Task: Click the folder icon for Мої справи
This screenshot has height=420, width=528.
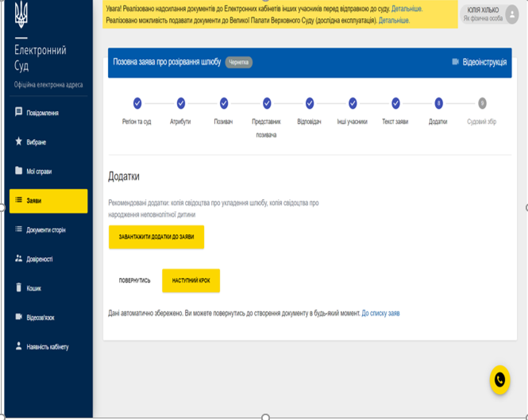Action: pyautogui.click(x=19, y=171)
